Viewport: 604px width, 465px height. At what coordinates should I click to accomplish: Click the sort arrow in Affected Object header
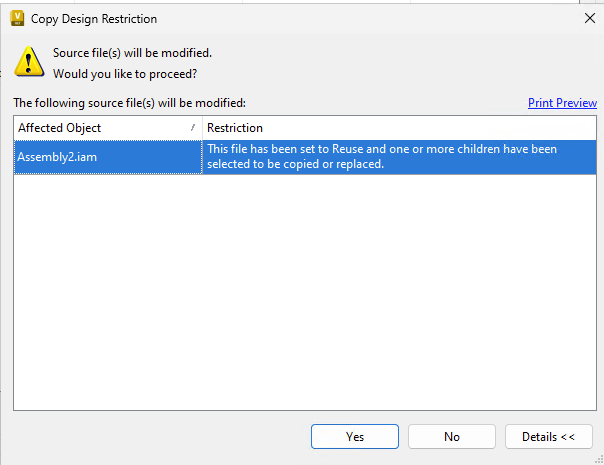(193, 128)
